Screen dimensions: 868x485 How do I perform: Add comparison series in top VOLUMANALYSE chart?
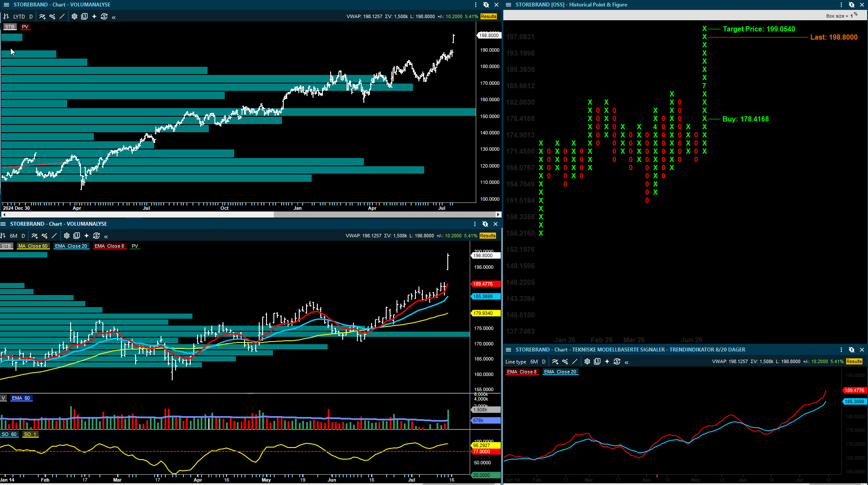[52, 16]
